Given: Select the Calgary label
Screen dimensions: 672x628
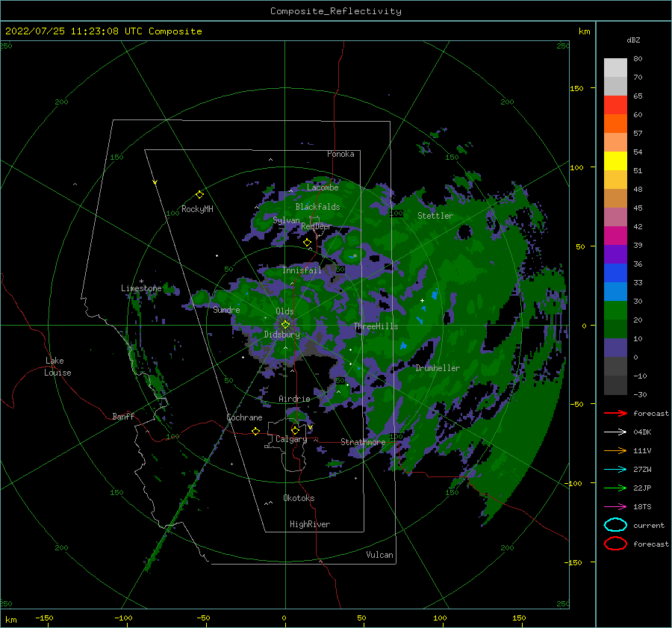Looking at the screenshot, I should (291, 439).
